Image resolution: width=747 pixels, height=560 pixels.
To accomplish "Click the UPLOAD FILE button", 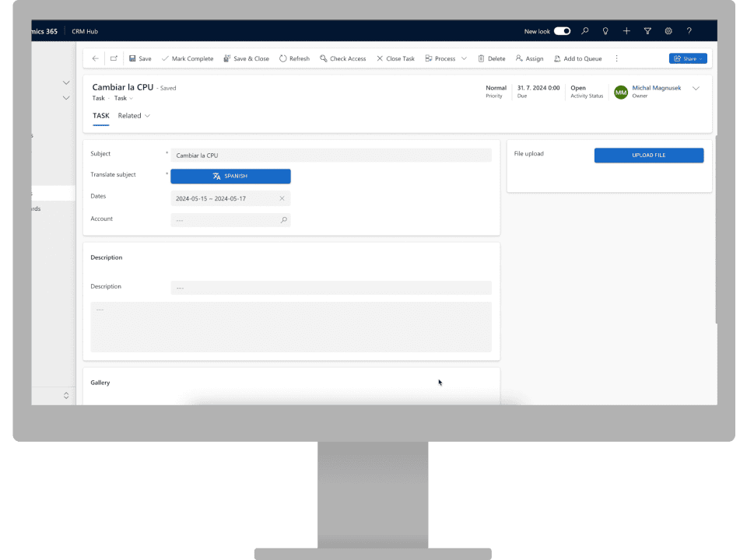I will [x=648, y=156].
